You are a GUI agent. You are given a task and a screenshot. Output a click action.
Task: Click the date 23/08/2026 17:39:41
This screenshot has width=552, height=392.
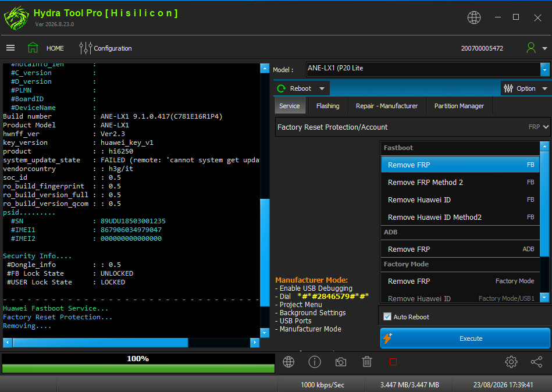point(503,384)
